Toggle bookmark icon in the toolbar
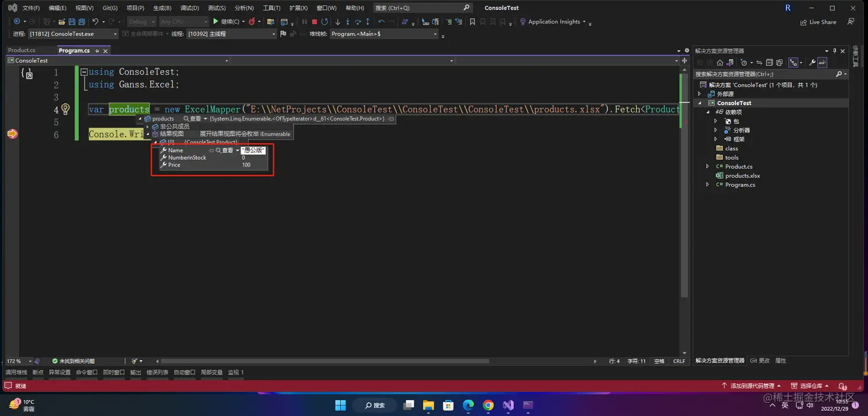Screen dimensions: 868x416 (472, 22)
